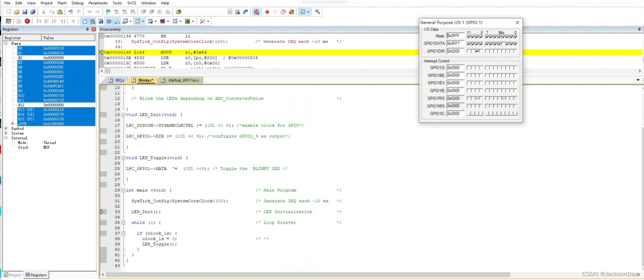The height and width of the screenshot is (280, 644).
Task: Click the editor horizontal scrollbar
Action: pos(308,275)
